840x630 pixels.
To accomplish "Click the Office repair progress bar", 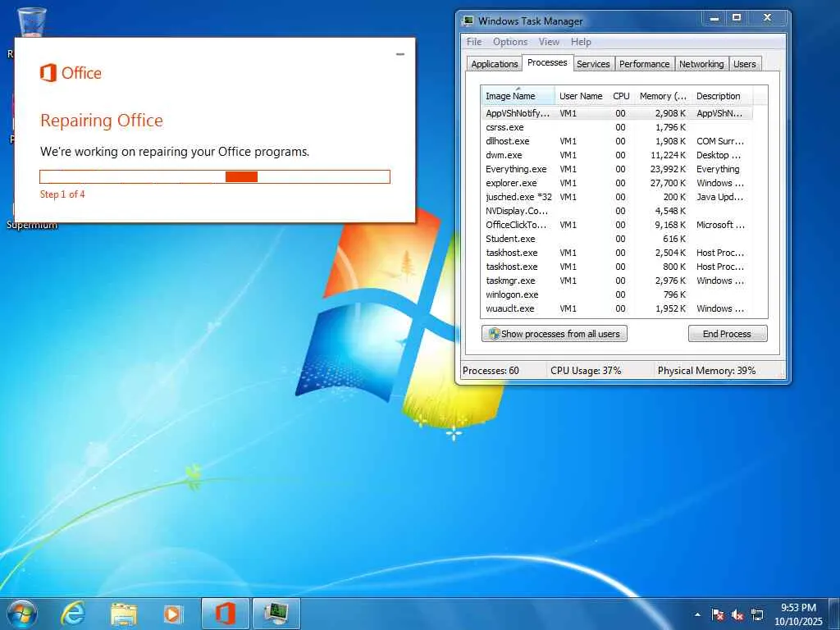I will click(215, 177).
